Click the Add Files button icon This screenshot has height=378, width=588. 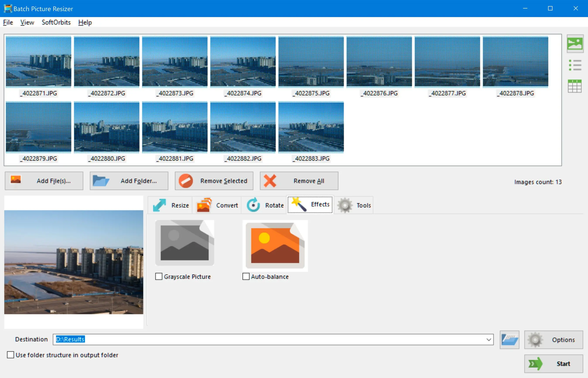tap(16, 180)
